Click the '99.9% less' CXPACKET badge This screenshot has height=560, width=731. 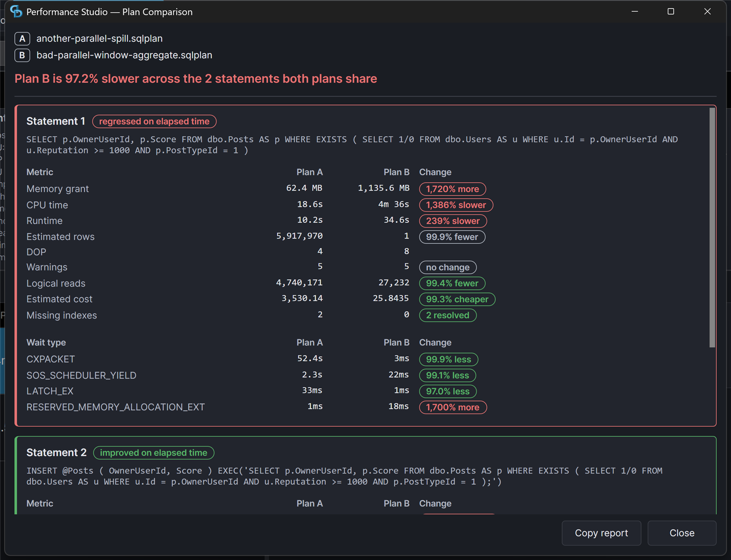448,359
